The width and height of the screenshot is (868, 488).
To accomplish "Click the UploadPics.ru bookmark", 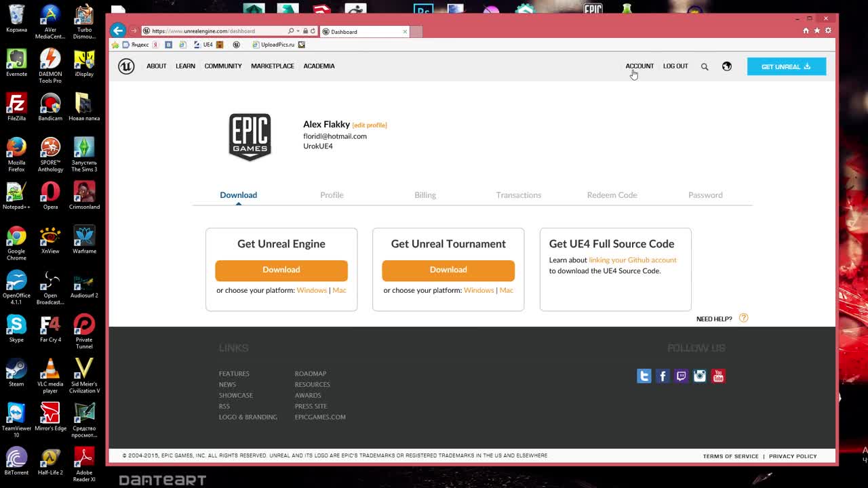I will [273, 45].
